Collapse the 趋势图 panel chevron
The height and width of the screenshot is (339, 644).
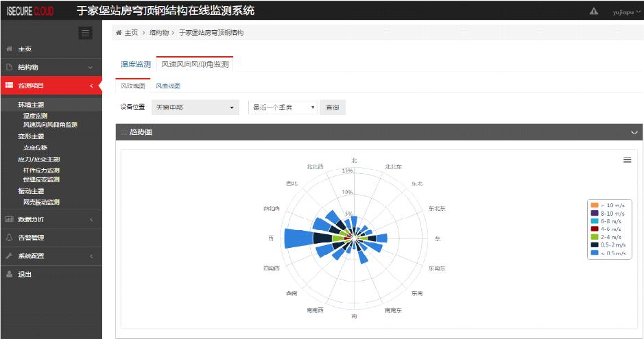[x=634, y=132]
